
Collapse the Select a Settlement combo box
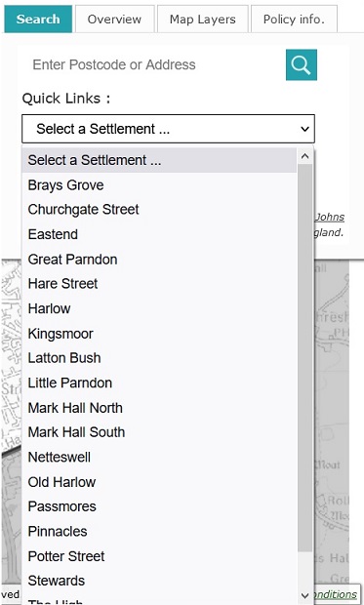point(168,129)
